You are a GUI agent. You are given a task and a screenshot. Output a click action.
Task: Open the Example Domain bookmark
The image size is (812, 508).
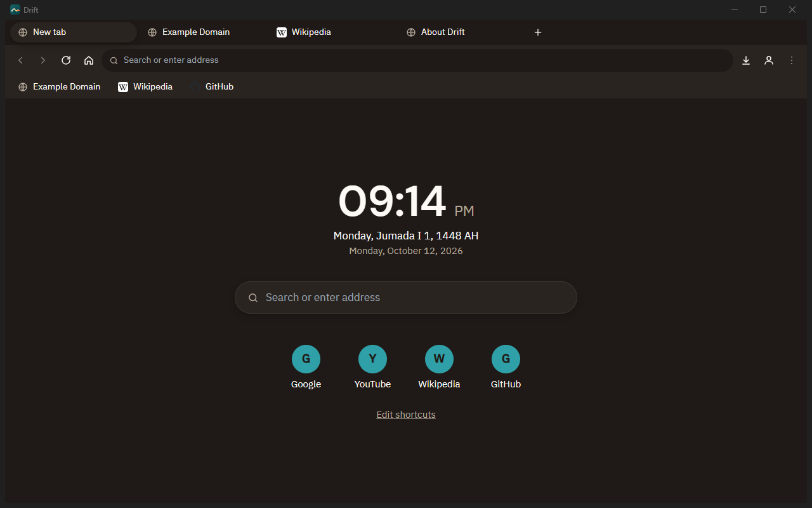[59, 87]
